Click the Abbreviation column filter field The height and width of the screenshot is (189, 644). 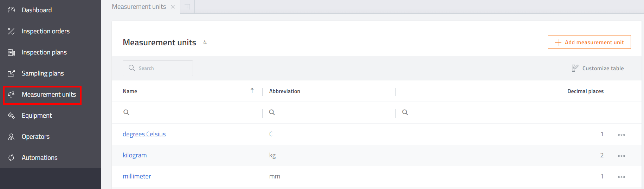329,112
